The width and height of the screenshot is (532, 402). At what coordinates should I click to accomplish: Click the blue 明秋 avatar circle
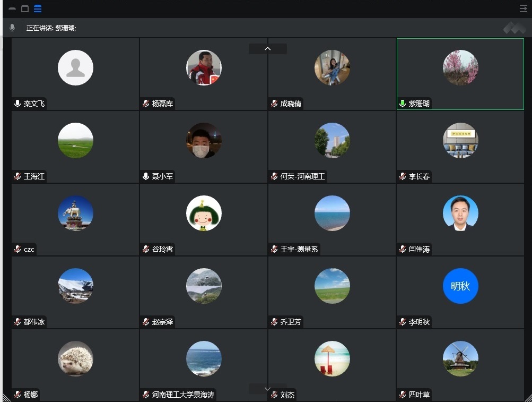(x=460, y=286)
